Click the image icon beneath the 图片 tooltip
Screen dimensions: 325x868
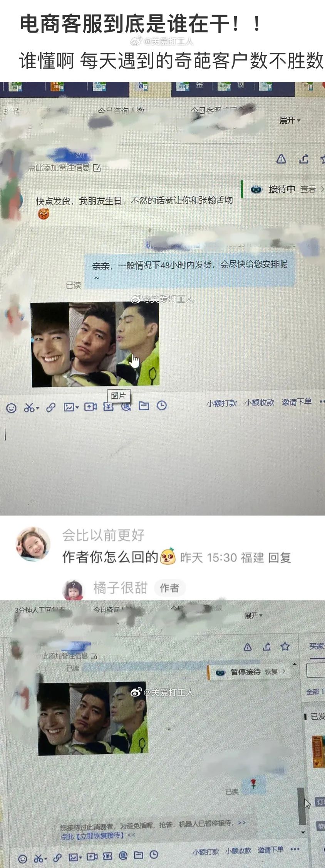click(x=69, y=407)
